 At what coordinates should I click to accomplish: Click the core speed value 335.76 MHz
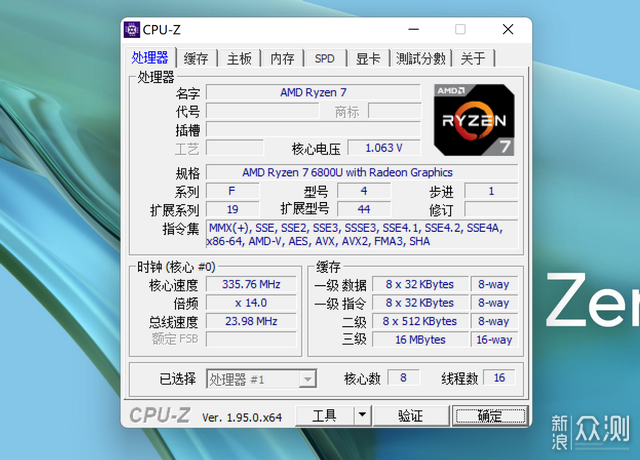click(251, 284)
